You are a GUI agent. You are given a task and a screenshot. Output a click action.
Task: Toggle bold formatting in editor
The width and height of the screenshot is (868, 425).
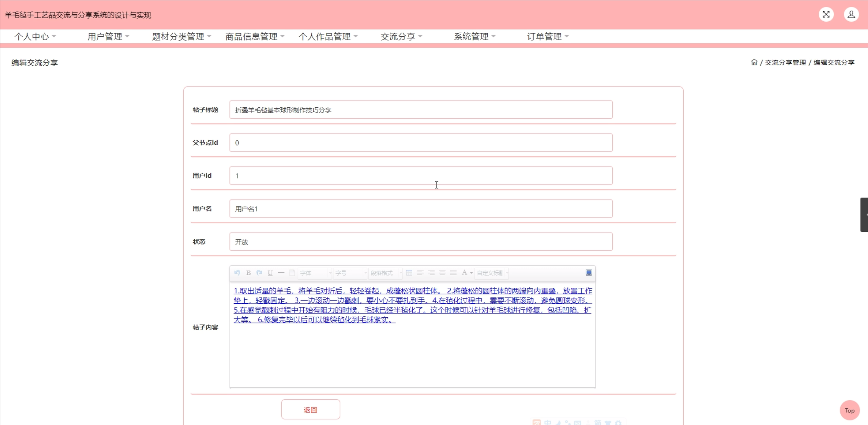248,273
